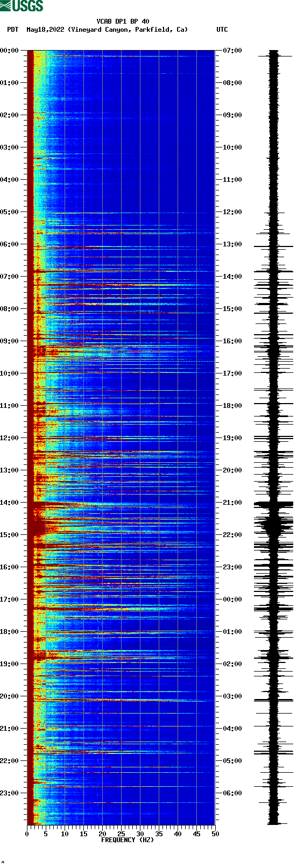This screenshot has width=297, height=868.
Task: Click the '50' frequency tick label
Action: click(x=215, y=834)
